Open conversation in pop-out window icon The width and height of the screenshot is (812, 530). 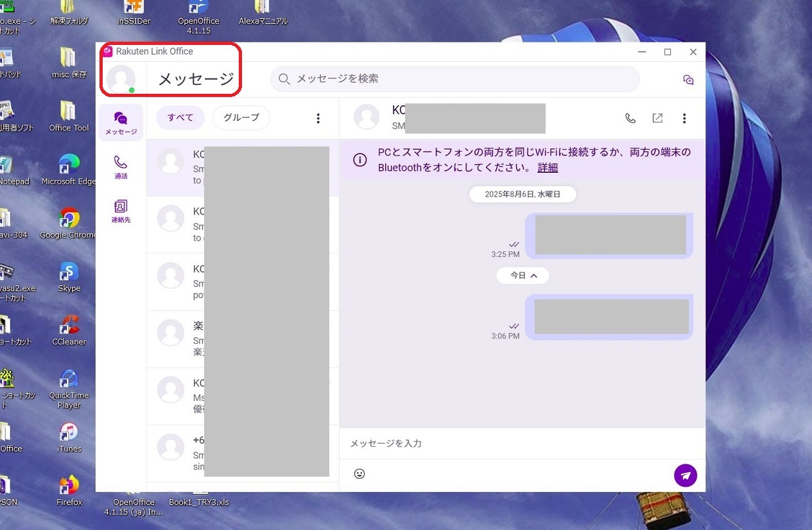(657, 118)
